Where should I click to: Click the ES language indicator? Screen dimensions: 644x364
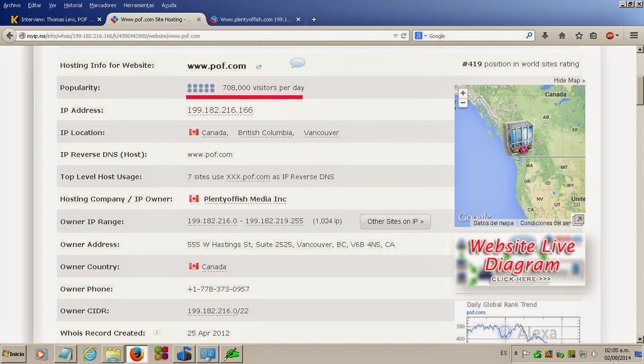click(503, 354)
